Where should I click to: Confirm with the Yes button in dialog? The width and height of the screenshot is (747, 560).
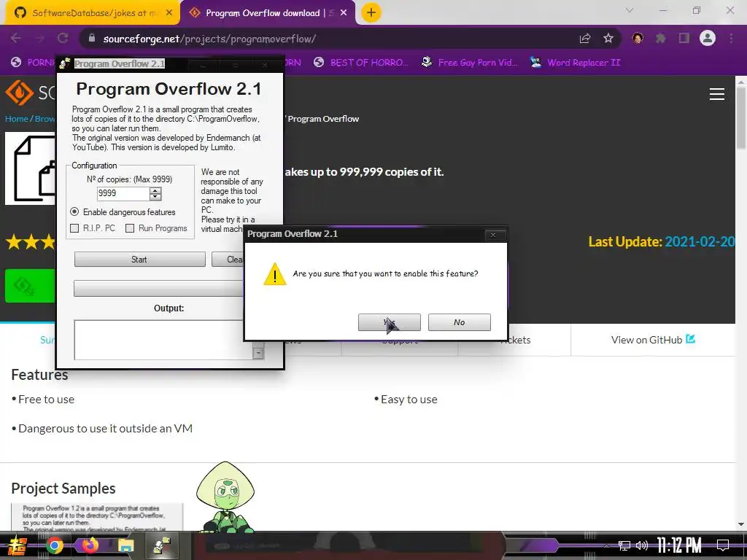pos(390,322)
